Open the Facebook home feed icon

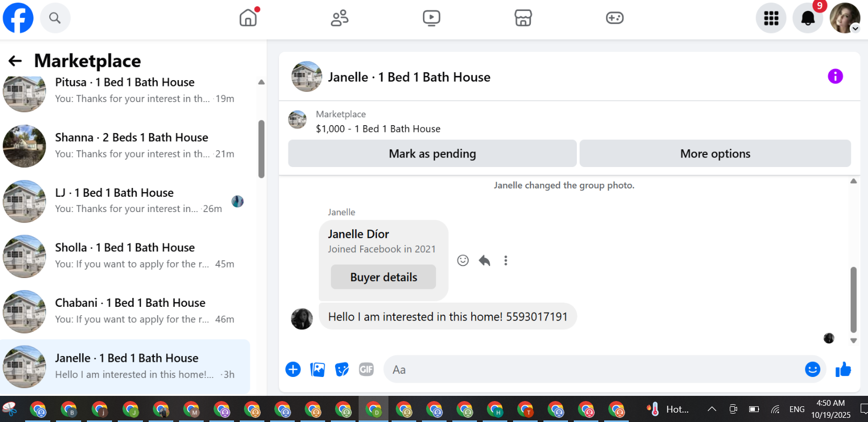coord(248,18)
